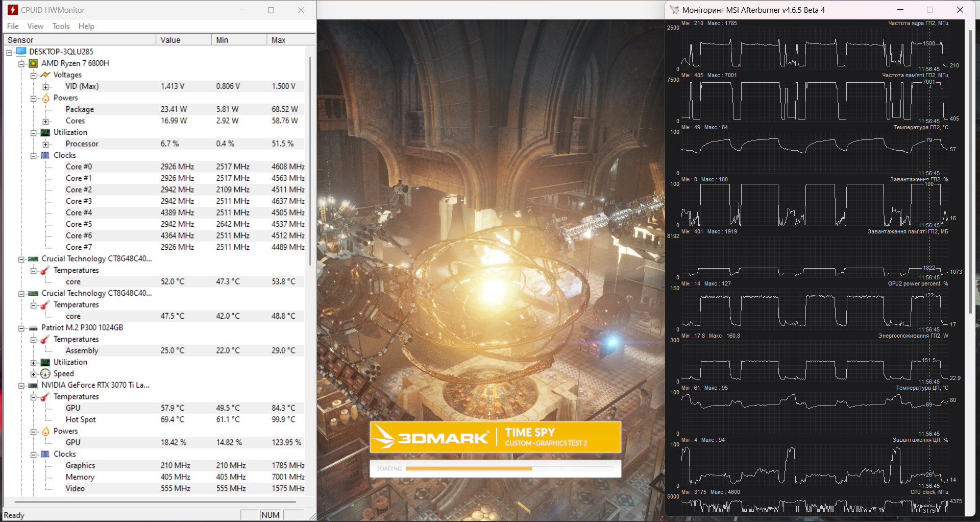Click the Utilization icon under Patriot M.2
980x522 pixels.
coord(45,362)
